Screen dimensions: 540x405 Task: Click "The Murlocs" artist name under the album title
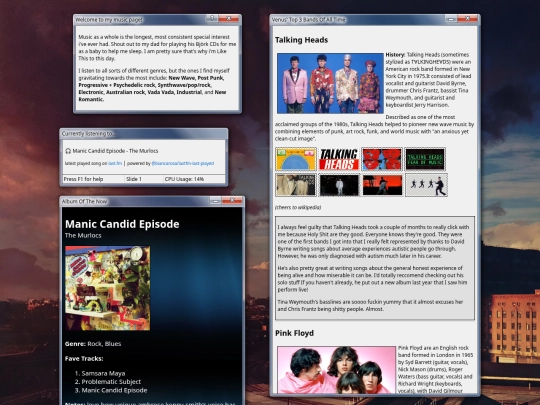coord(83,236)
